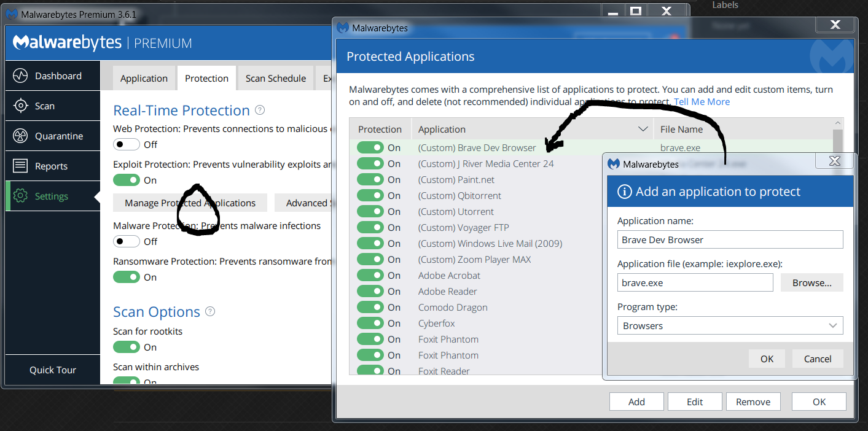Switch to the Scan Schedule tab

click(276, 79)
